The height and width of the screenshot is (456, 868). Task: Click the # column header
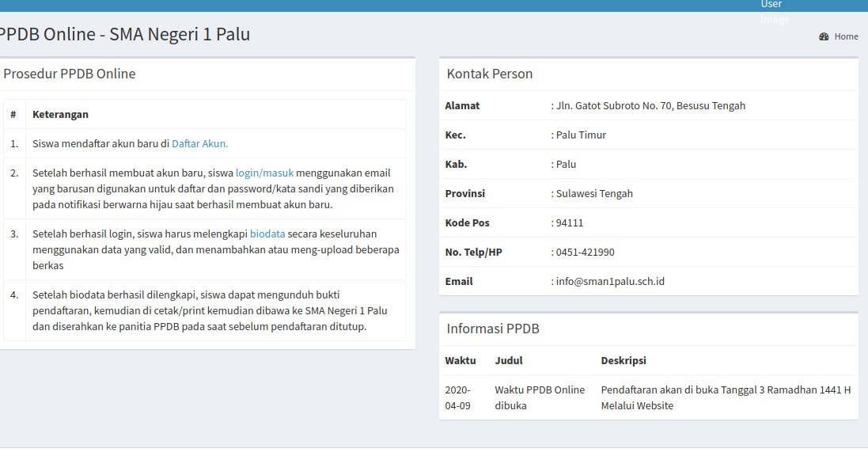[13, 114]
